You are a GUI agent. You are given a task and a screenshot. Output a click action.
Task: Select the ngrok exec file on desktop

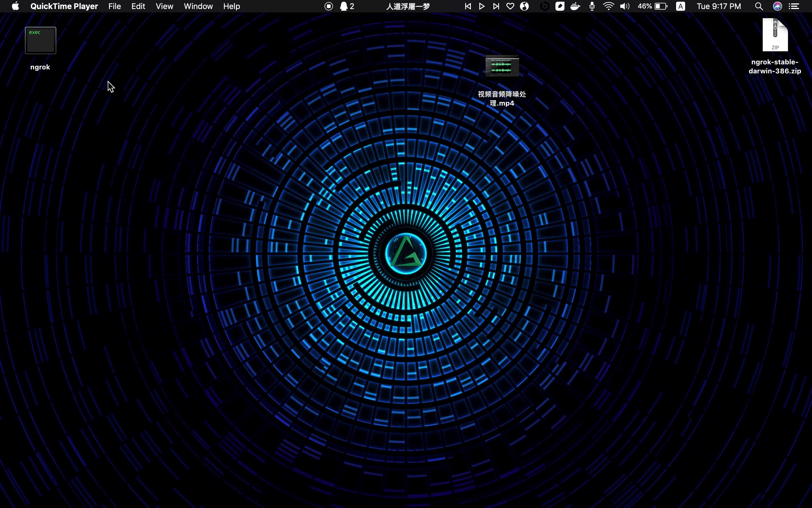(40, 41)
